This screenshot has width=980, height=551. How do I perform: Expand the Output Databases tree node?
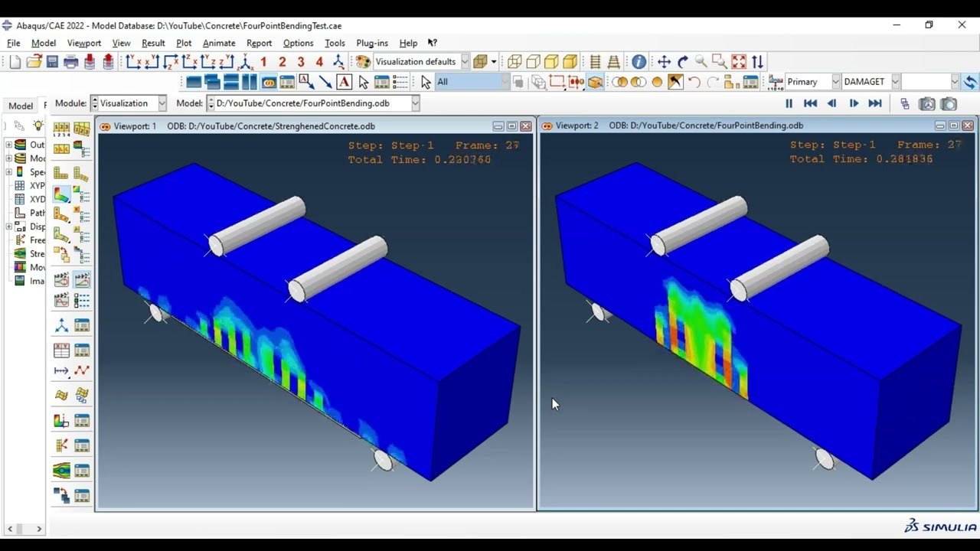point(9,145)
